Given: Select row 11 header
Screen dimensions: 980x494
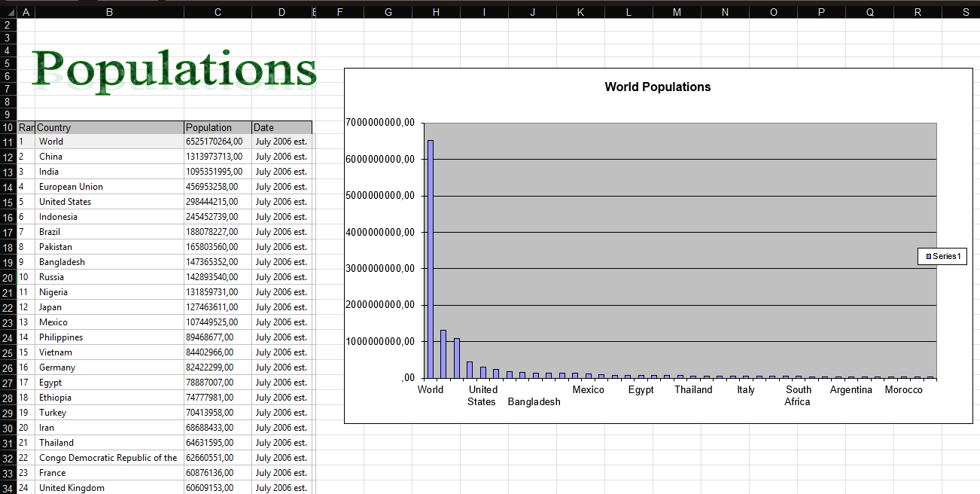Looking at the screenshot, I should [x=8, y=142].
